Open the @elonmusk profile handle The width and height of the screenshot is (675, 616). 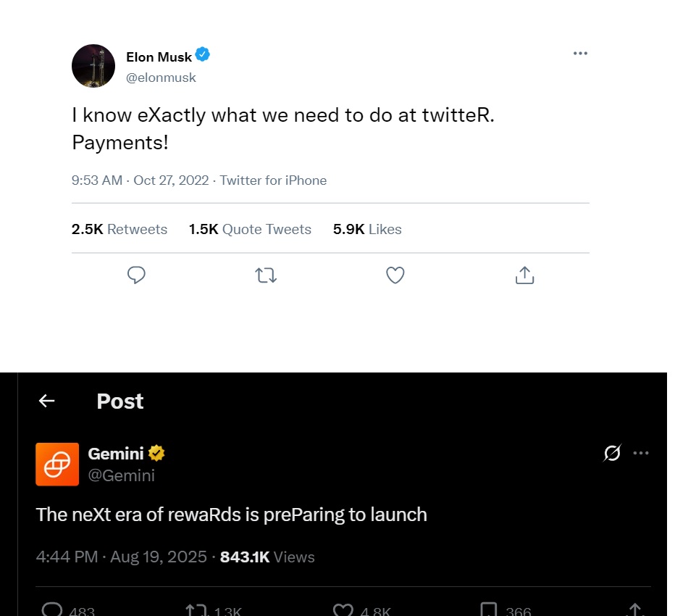tap(161, 78)
